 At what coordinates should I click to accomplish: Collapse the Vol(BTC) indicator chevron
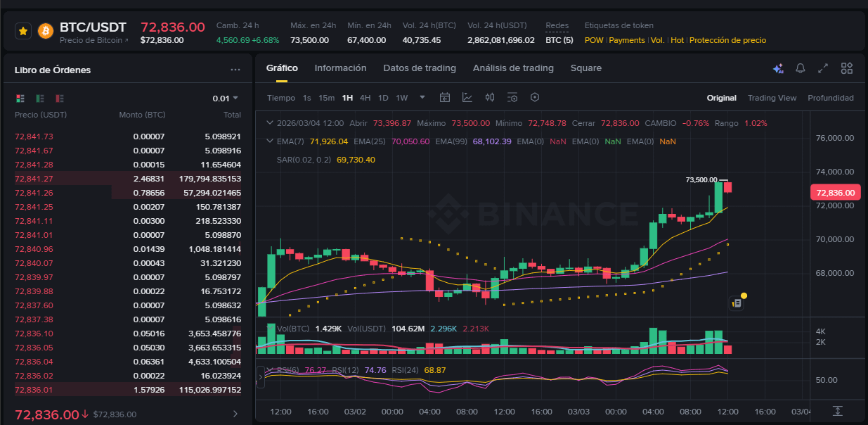pyautogui.click(x=270, y=328)
